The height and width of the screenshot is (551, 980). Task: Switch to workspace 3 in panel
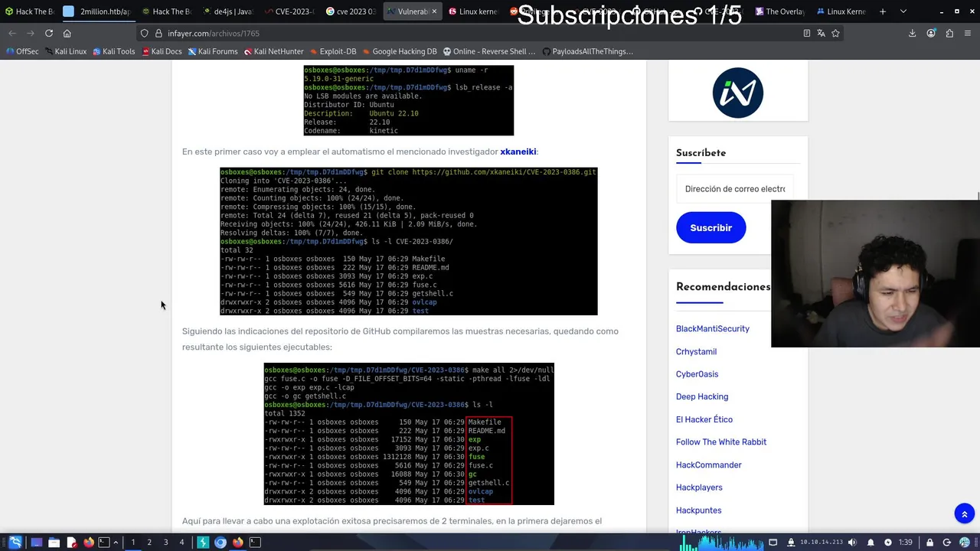165,543
